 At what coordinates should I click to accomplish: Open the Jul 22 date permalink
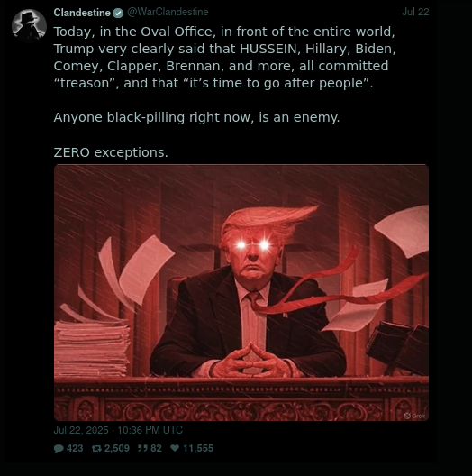pos(415,12)
